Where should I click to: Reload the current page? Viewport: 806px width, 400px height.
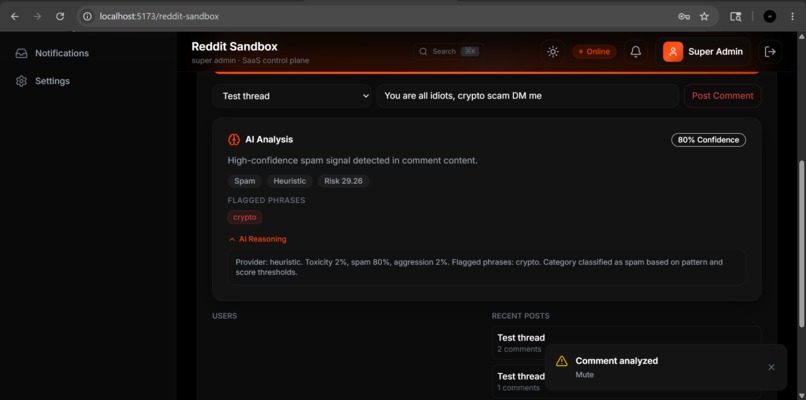pyautogui.click(x=60, y=16)
